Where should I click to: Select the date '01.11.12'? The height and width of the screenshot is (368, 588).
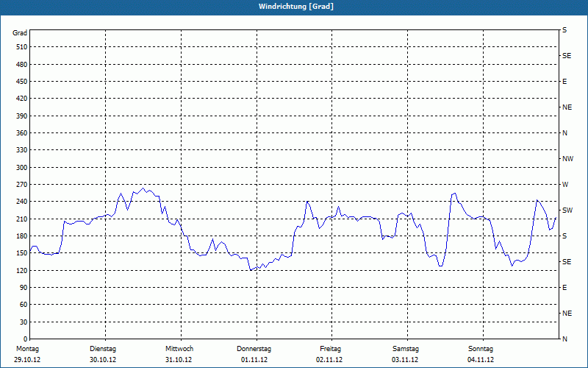254,360
